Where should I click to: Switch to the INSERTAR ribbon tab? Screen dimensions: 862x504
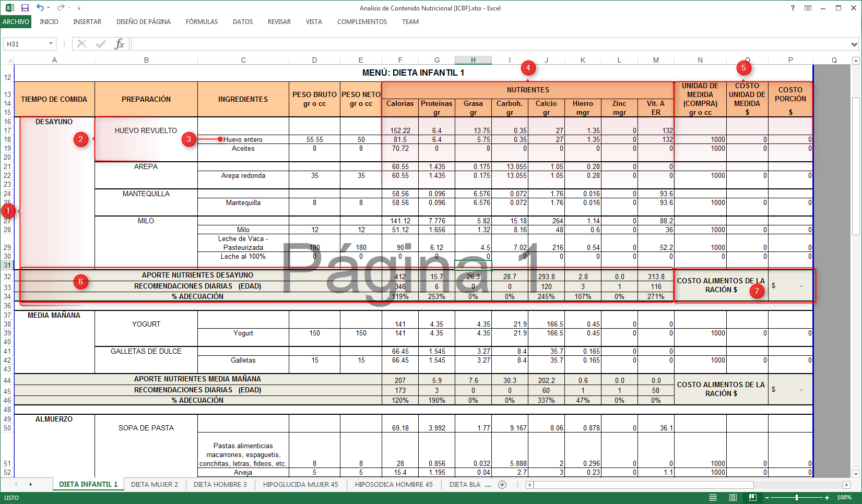coord(87,22)
